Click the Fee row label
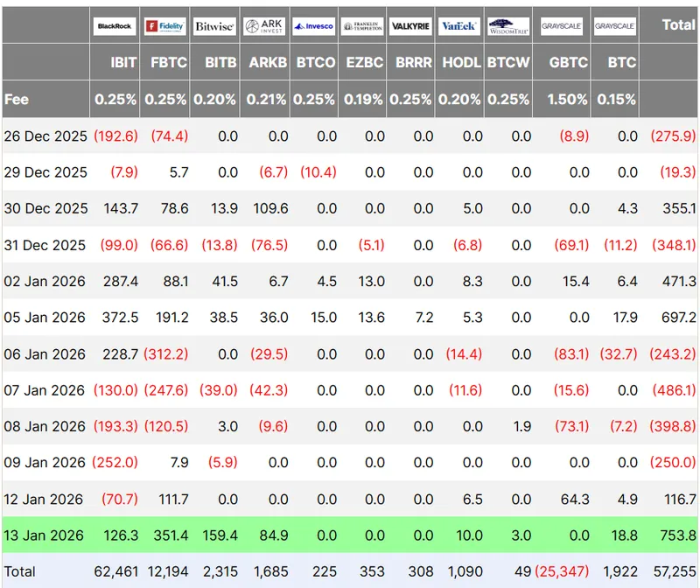 (x=17, y=100)
